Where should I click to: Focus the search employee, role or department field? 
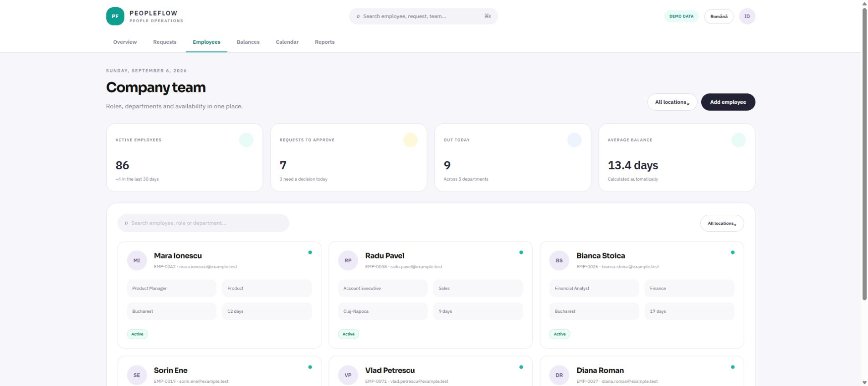[203, 223]
